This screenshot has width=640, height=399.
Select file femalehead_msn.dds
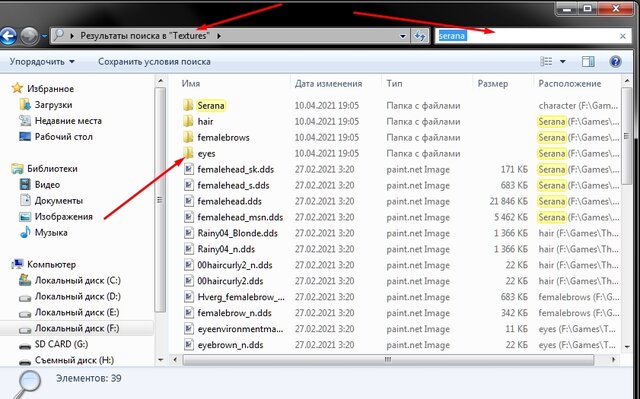(240, 217)
